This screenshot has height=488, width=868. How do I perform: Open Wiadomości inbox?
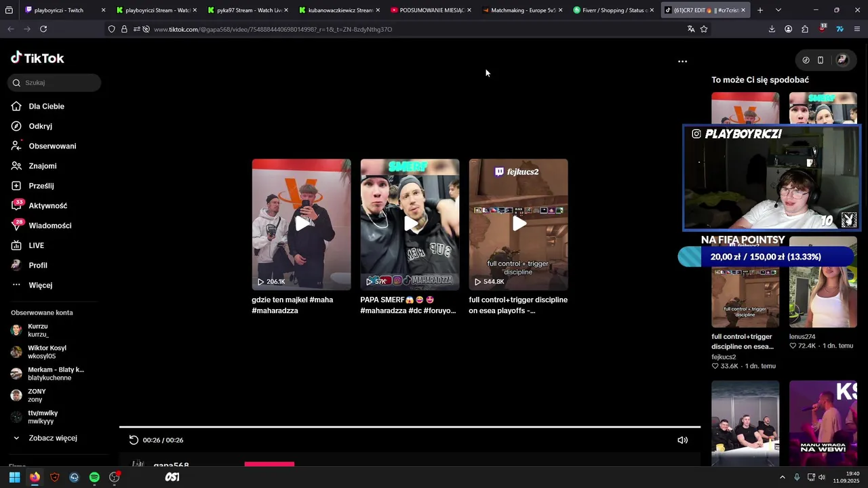[x=50, y=226]
